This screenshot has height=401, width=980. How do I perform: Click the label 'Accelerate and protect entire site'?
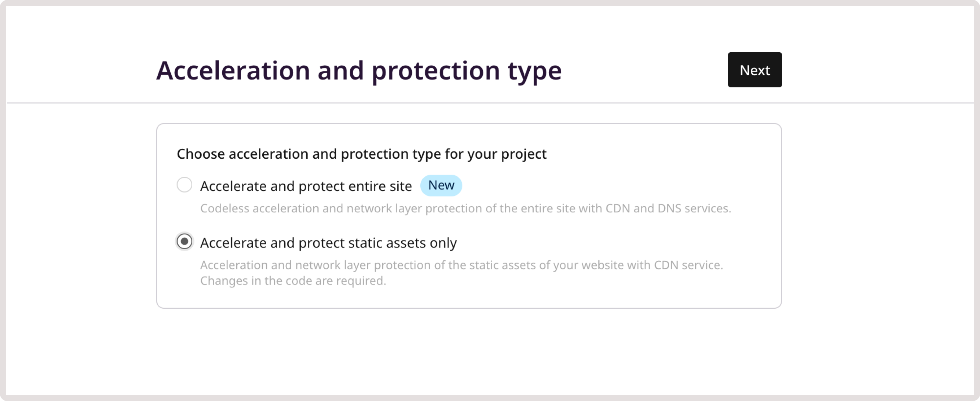pyautogui.click(x=306, y=186)
